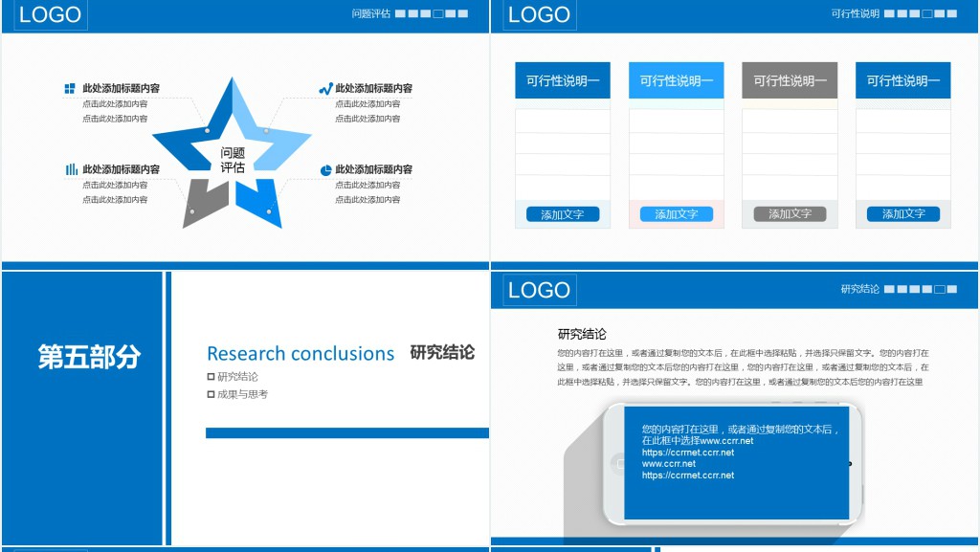Click the four-square grid icon on star slide
This screenshot has height=552, width=980.
click(x=70, y=89)
